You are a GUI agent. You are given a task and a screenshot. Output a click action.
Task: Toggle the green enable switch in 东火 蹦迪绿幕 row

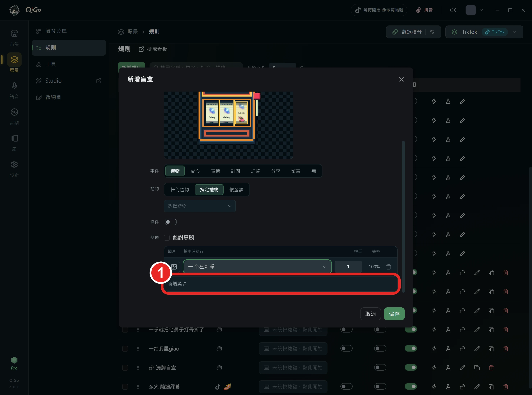[411, 386]
